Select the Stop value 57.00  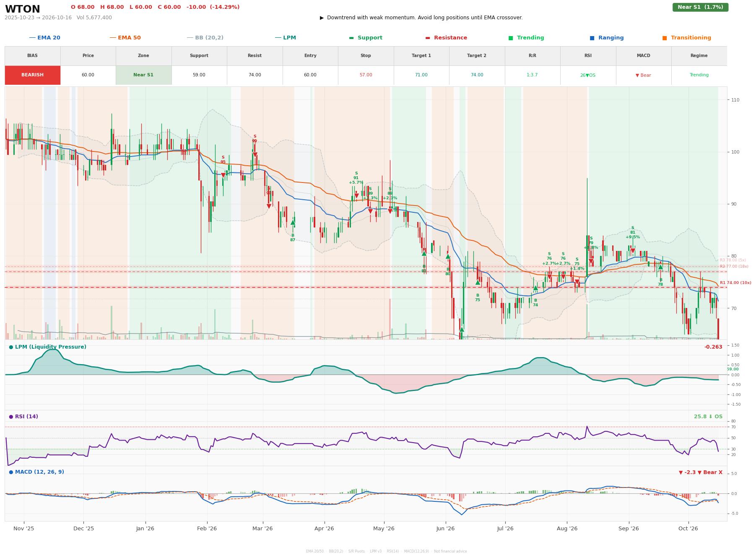366,75
